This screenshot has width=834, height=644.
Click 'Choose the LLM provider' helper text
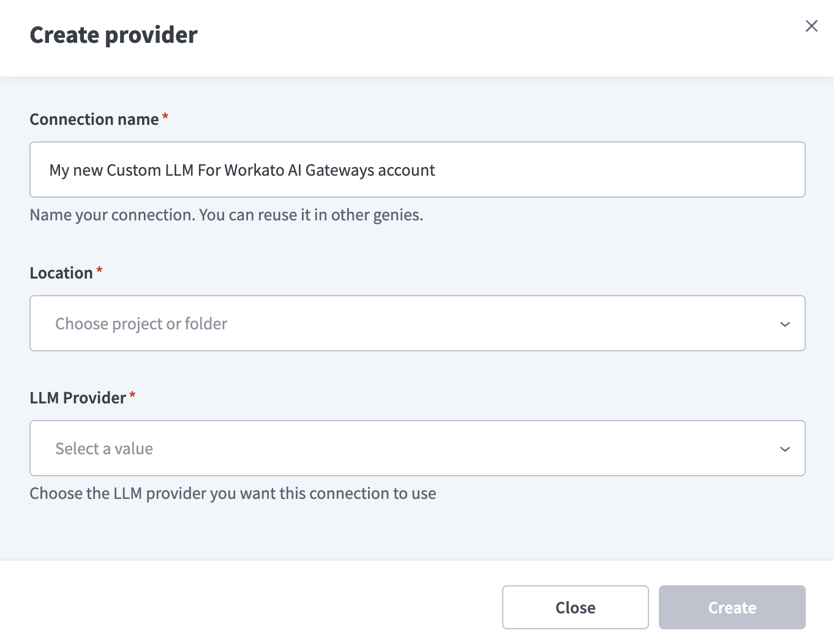point(233,493)
